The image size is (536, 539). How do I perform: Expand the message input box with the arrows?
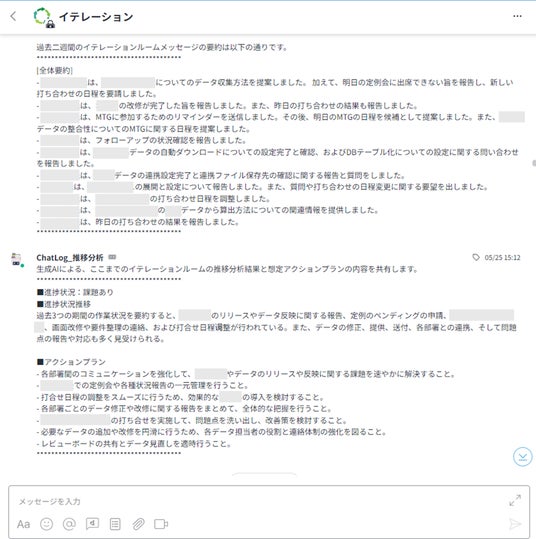tap(515, 500)
